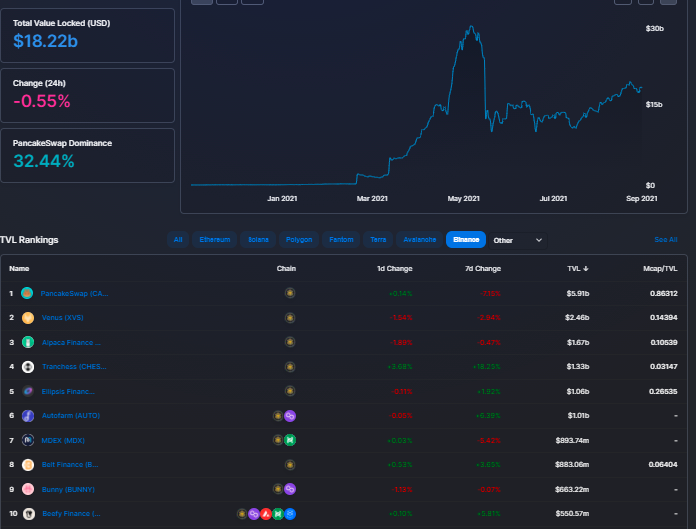Click the Ellipsis Finance logo icon
The height and width of the screenshot is (529, 696).
click(x=28, y=391)
